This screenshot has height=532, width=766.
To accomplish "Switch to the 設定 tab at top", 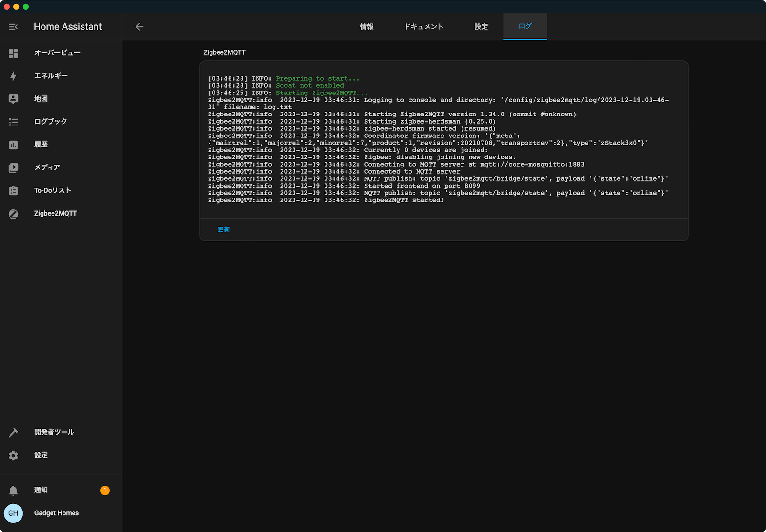I will [481, 27].
